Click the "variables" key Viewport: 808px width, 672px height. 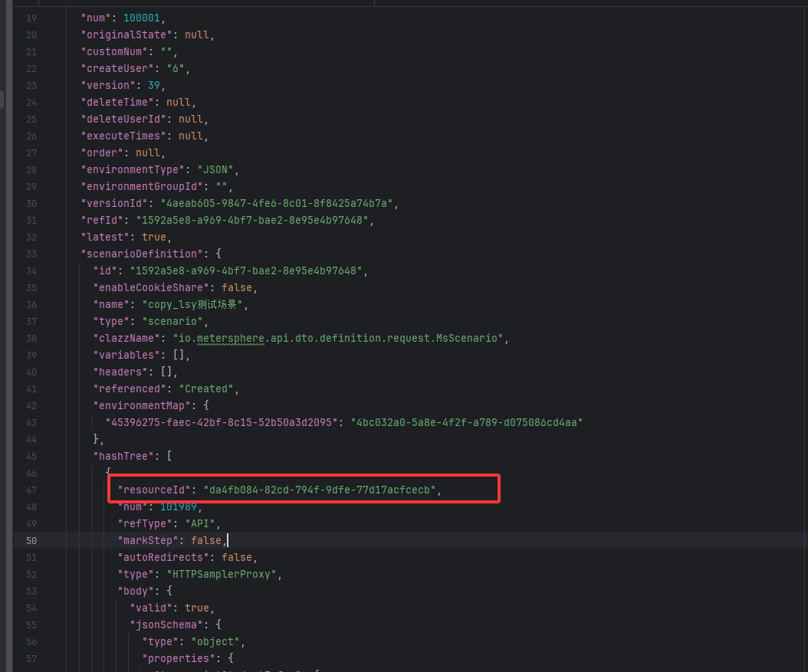click(126, 356)
